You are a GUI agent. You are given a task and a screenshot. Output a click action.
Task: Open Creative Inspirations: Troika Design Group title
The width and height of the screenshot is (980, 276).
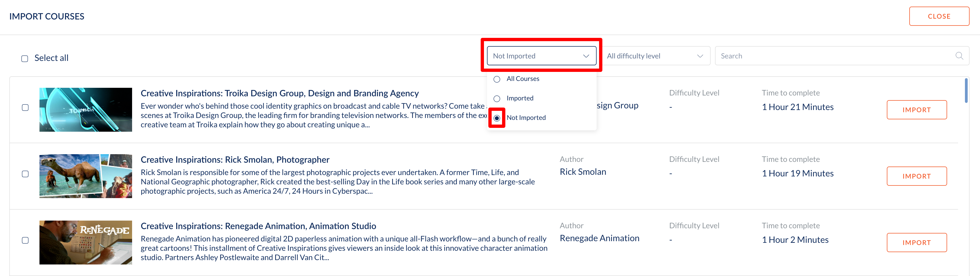280,93
